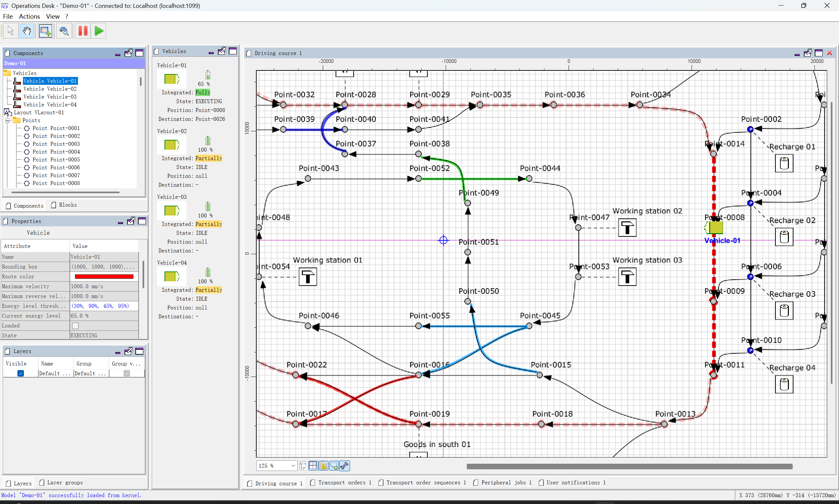Click the find vehicle icon

tap(64, 31)
